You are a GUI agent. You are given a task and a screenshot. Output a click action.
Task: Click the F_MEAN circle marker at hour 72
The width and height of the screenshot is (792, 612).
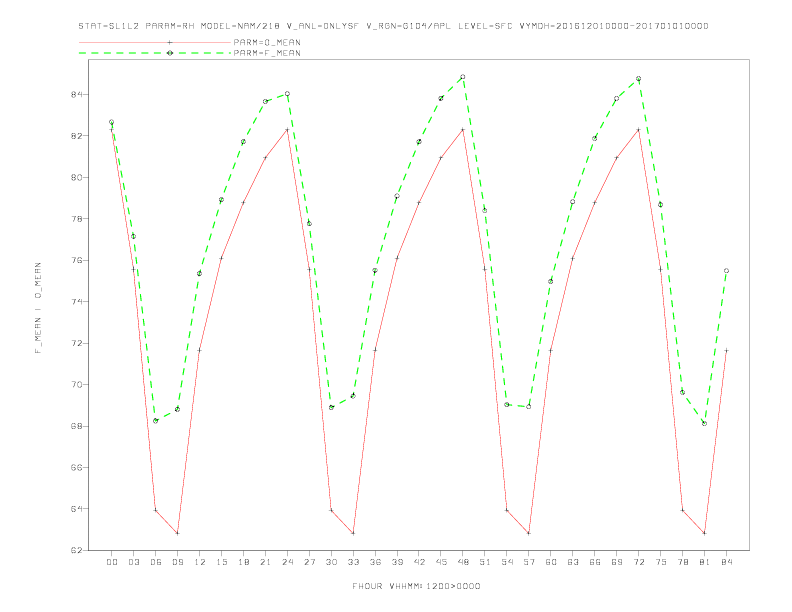638,79
